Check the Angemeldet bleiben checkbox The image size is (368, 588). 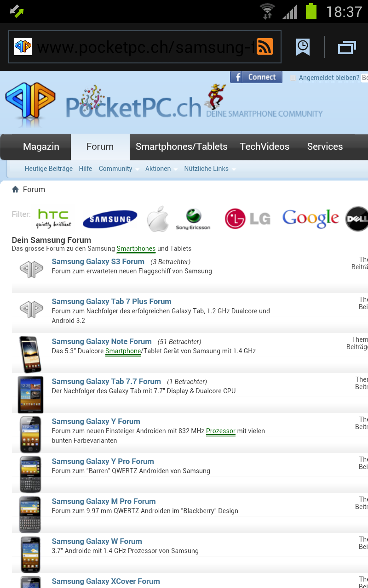click(x=293, y=78)
